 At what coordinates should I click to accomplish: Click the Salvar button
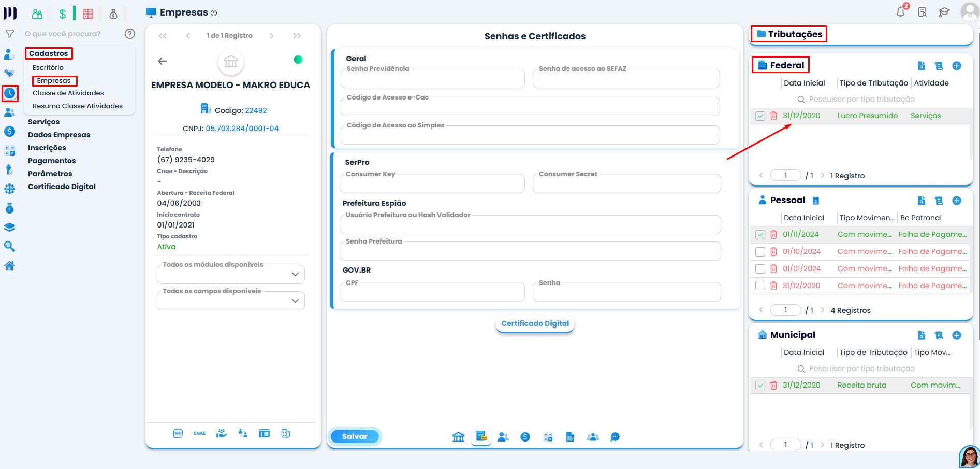click(x=355, y=436)
